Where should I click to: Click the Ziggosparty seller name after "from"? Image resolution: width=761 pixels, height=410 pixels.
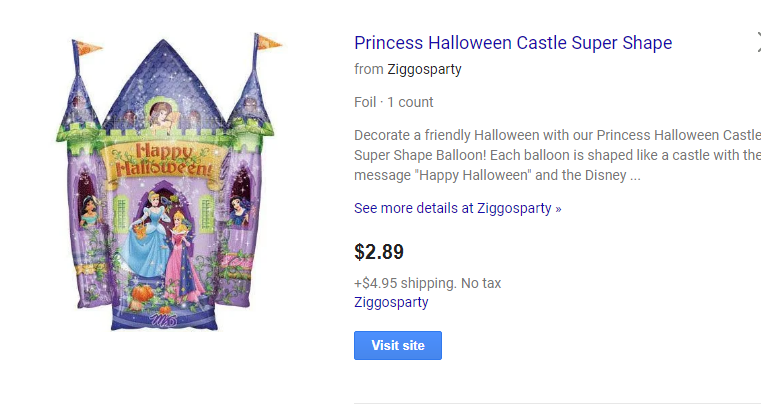click(424, 69)
